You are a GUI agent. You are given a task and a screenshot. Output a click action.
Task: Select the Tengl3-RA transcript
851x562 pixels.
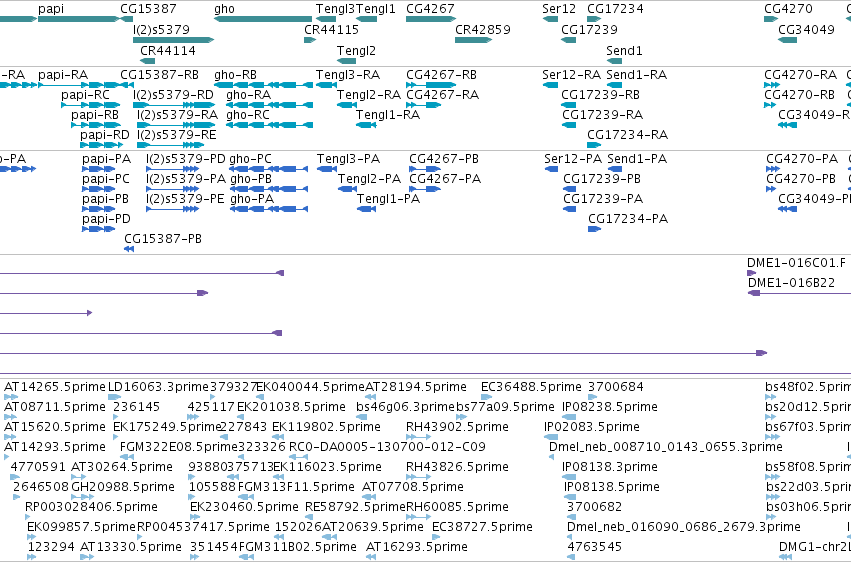pos(327,85)
